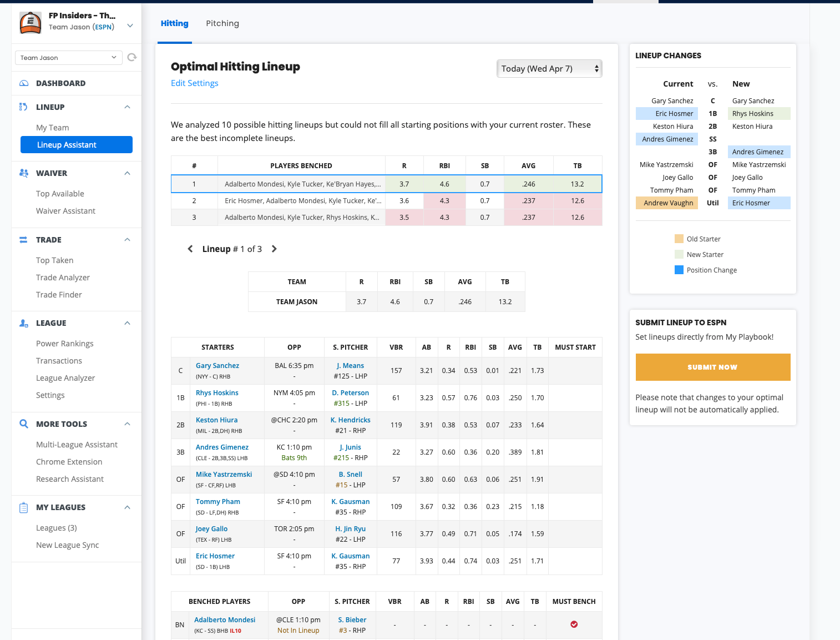Open League Analyzer
Image resolution: width=840 pixels, height=640 pixels.
tap(65, 378)
